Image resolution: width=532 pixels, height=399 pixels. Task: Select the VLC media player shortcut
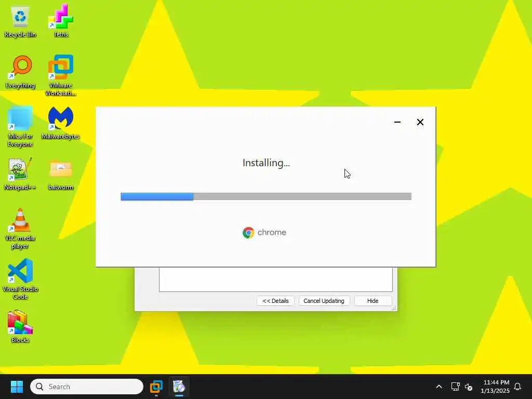pos(20,229)
